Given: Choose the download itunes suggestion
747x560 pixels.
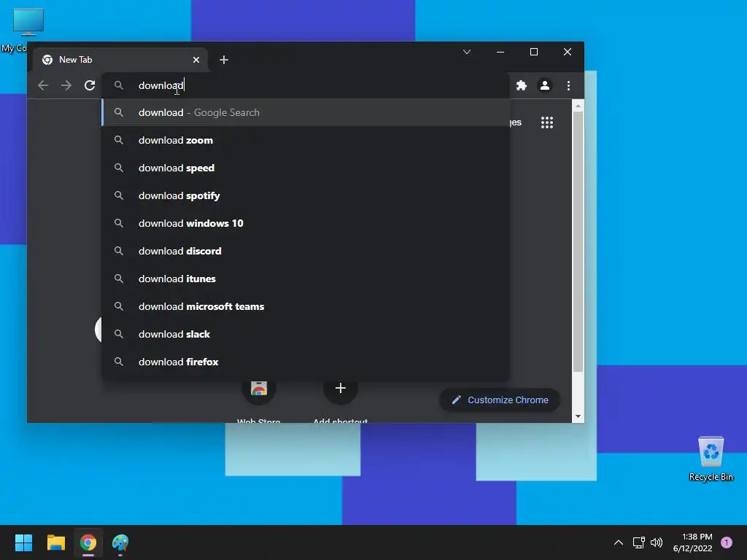Looking at the screenshot, I should [306, 279].
